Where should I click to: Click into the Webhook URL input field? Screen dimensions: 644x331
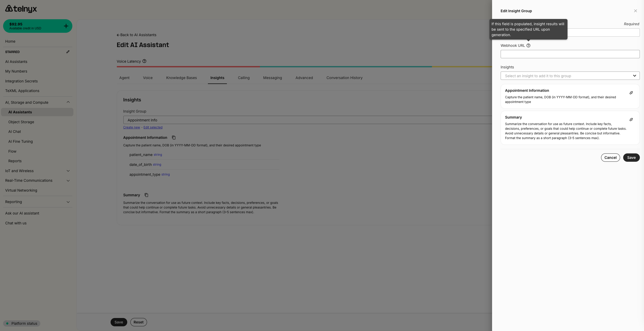pyautogui.click(x=570, y=54)
